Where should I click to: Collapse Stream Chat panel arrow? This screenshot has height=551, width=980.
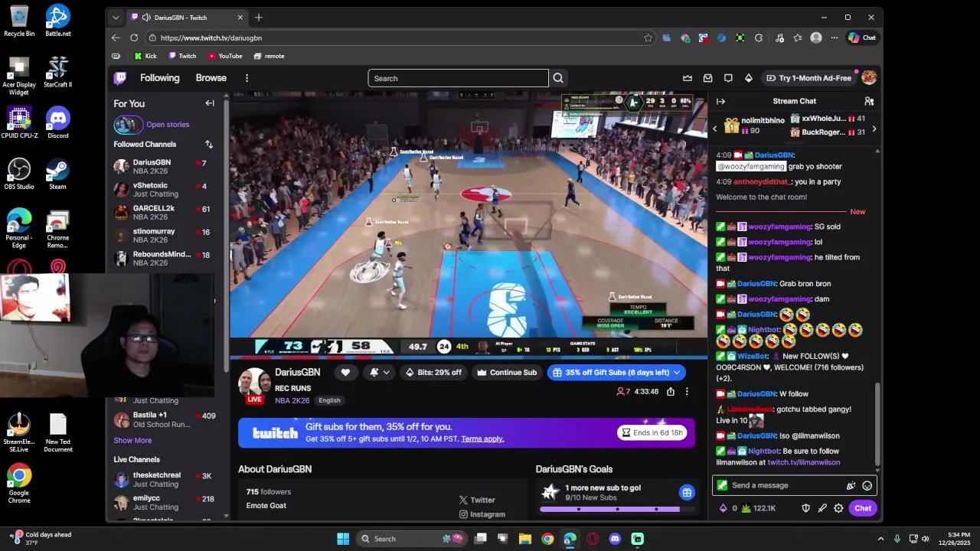[x=720, y=101]
